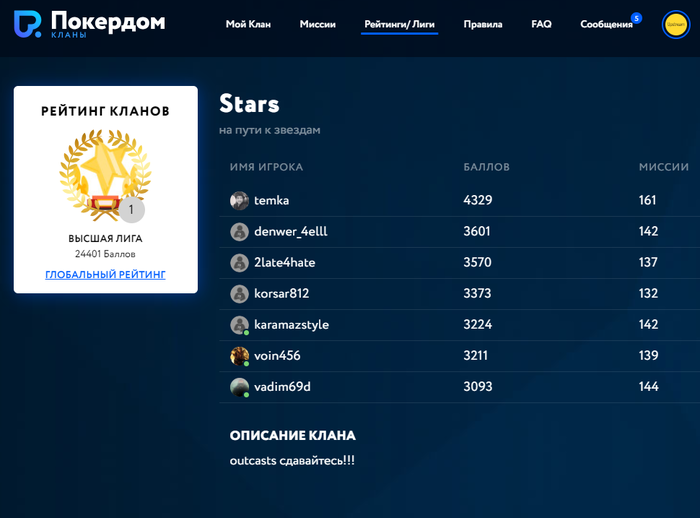700x518 pixels.
Task: Click denwer_4elll's avatar icon
Action: [239, 232]
